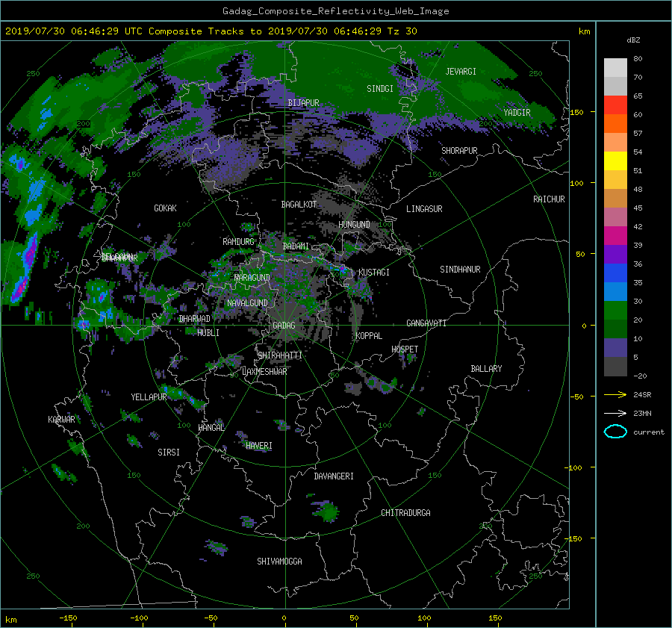Click the YADGIR city label
The height and width of the screenshot is (628, 672).
[x=517, y=113]
